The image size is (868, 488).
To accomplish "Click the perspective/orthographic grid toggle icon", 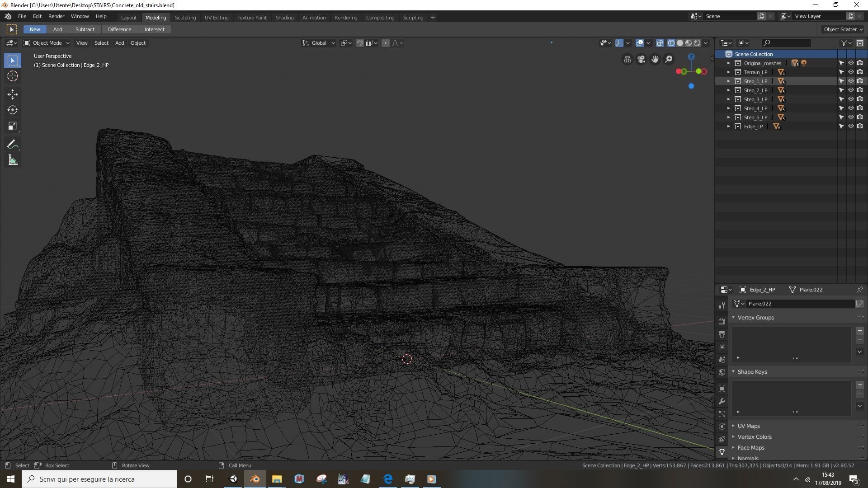I will 627,59.
